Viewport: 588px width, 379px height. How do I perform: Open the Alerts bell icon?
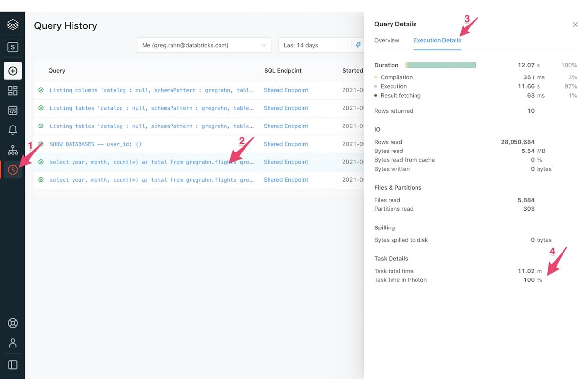13,130
